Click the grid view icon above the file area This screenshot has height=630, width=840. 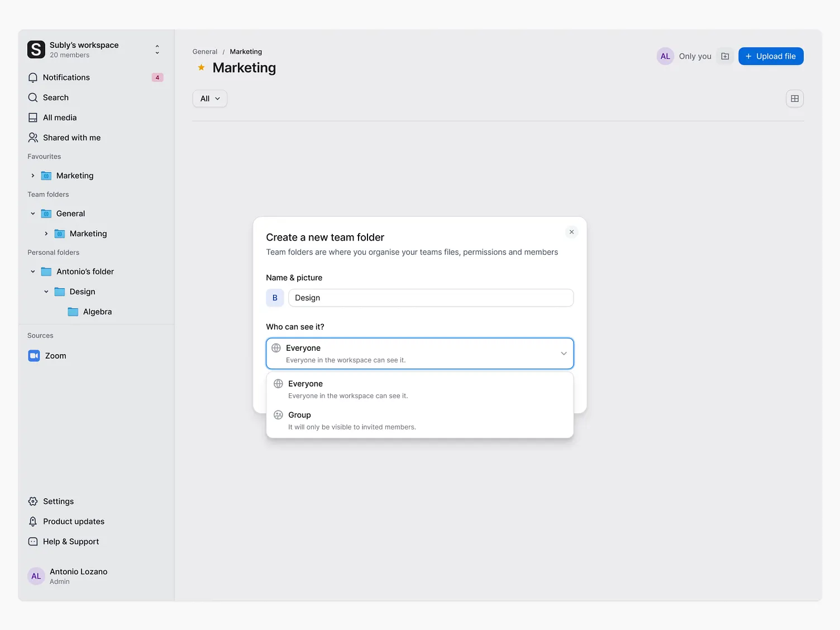[794, 98]
